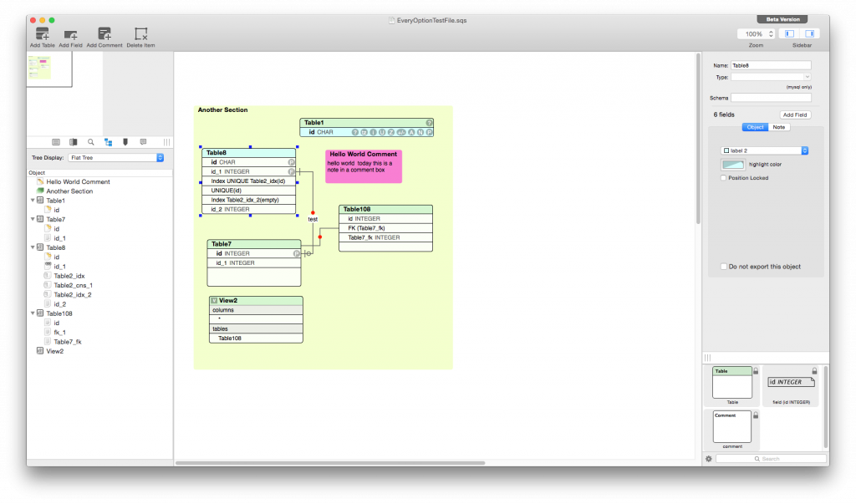856x504 pixels.
Task: Select Table7_fk item in object tree
Action: coord(68,342)
